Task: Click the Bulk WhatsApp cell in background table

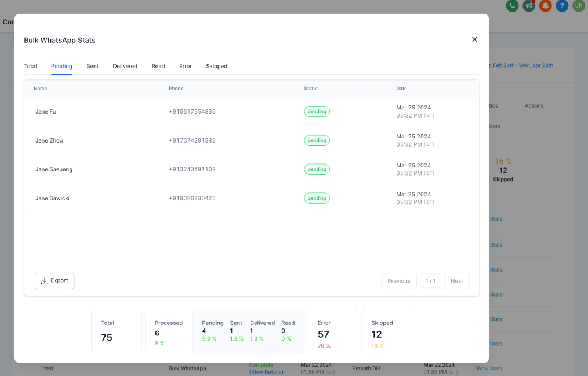Action: click(187, 368)
